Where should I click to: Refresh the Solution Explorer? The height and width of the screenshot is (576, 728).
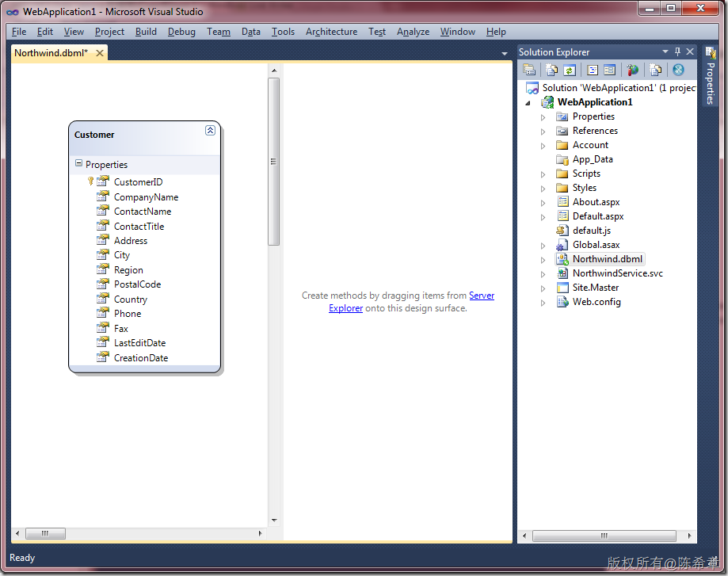point(570,71)
